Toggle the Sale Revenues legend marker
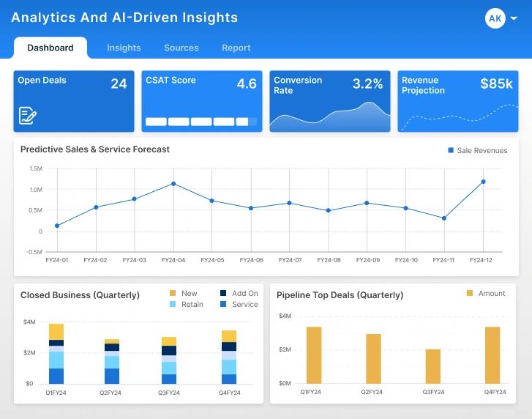Image resolution: width=532 pixels, height=419 pixels. click(451, 150)
